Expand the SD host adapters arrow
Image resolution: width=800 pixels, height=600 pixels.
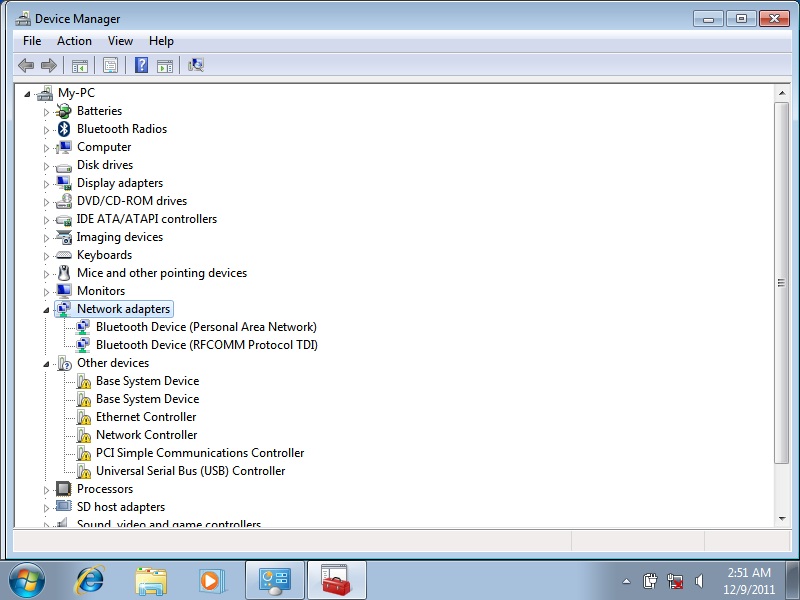click(x=46, y=508)
